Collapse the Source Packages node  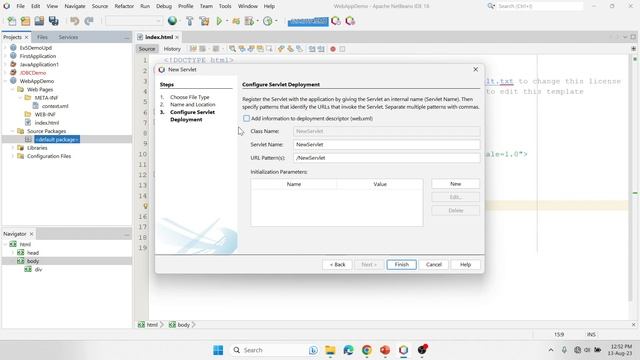click(13, 131)
